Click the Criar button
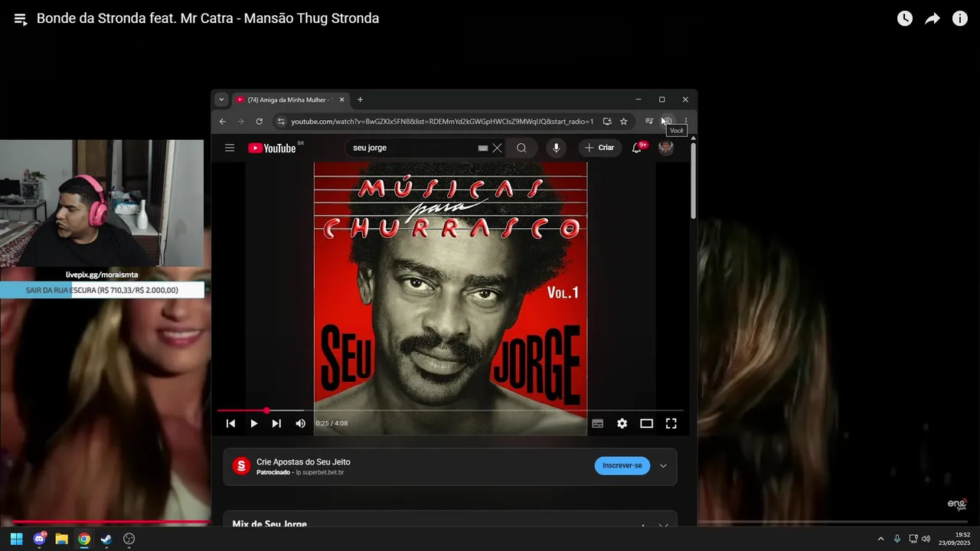The height and width of the screenshot is (551, 980). click(599, 148)
